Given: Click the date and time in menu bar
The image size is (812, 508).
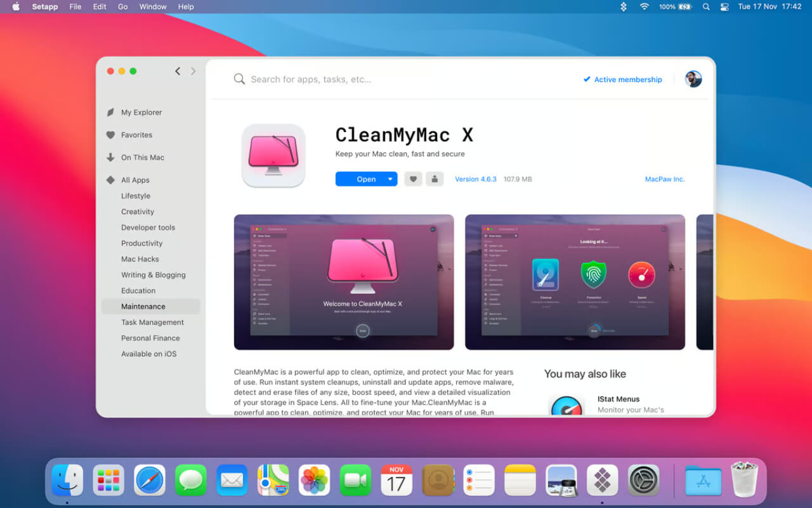Looking at the screenshot, I should click(769, 7).
